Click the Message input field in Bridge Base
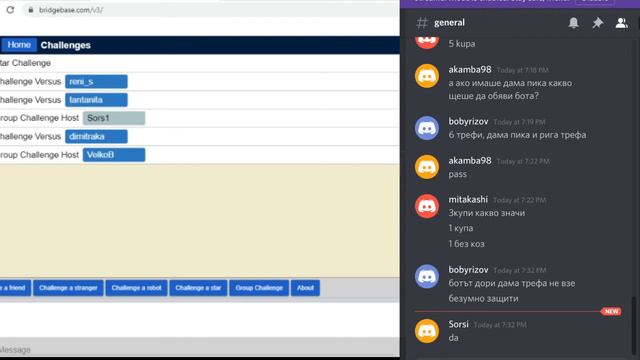The image size is (640, 360). (x=200, y=349)
